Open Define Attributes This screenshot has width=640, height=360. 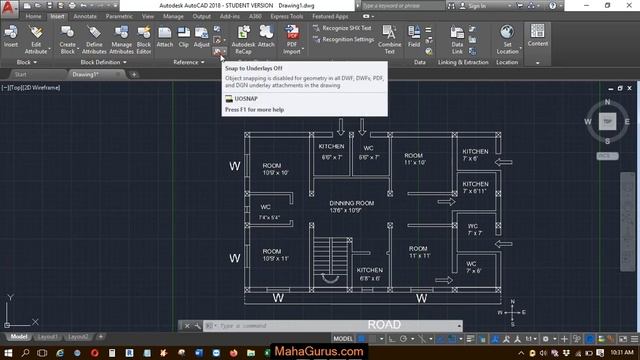point(94,39)
